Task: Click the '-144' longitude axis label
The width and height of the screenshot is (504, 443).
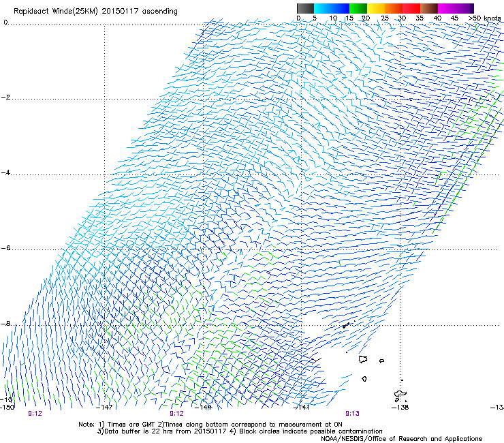Action: tap(204, 408)
